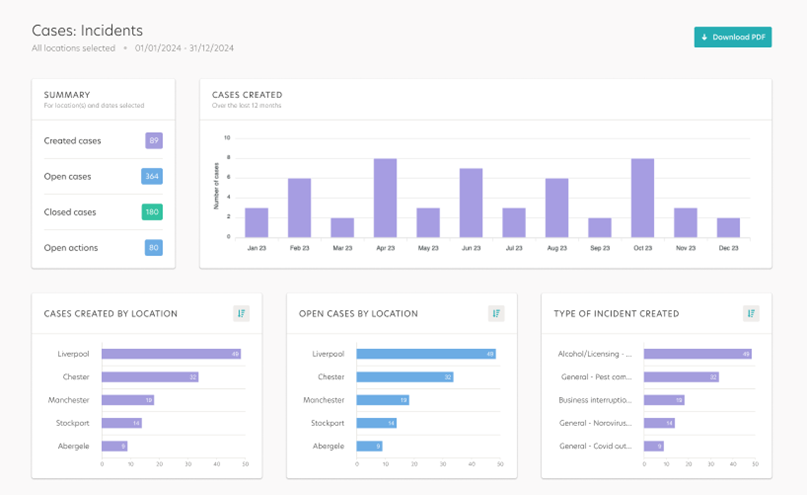This screenshot has width=807, height=495.
Task: Click the date range 01/01/2024 - 31/12/2024
Action: point(184,48)
